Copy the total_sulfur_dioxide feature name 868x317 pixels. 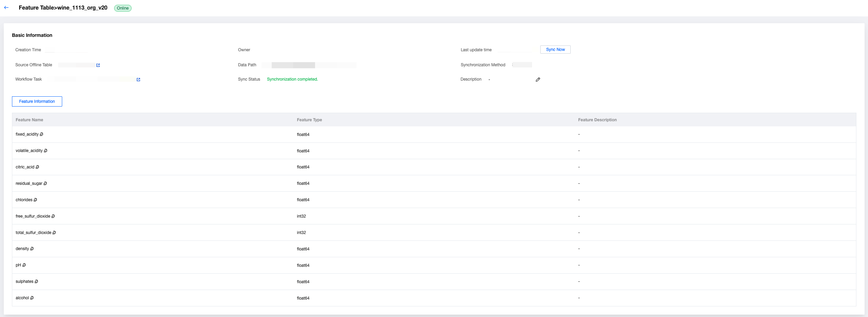pyautogui.click(x=54, y=233)
